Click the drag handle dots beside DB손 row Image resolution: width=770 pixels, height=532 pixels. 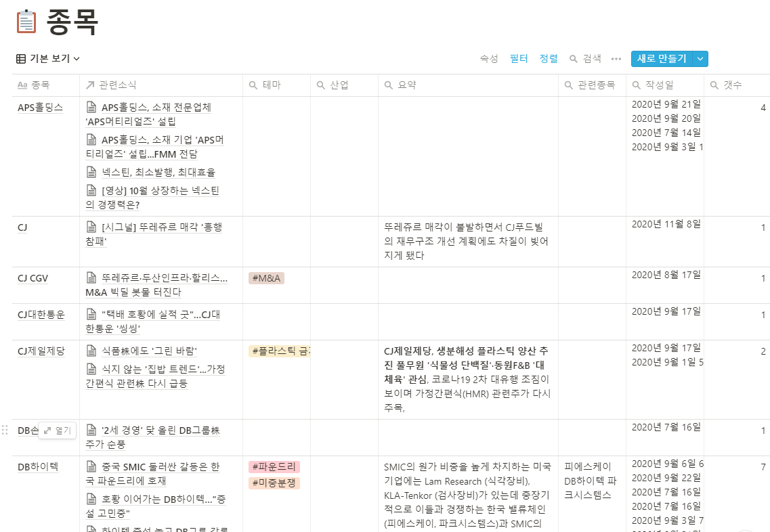pyautogui.click(x=5, y=430)
